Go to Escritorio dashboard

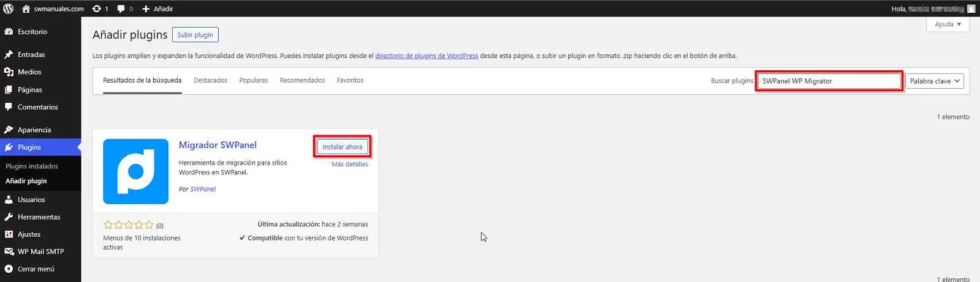[40, 32]
